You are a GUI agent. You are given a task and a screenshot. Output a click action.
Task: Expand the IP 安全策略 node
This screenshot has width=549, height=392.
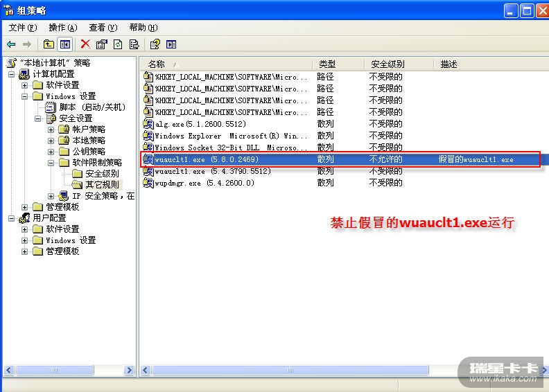coord(51,196)
